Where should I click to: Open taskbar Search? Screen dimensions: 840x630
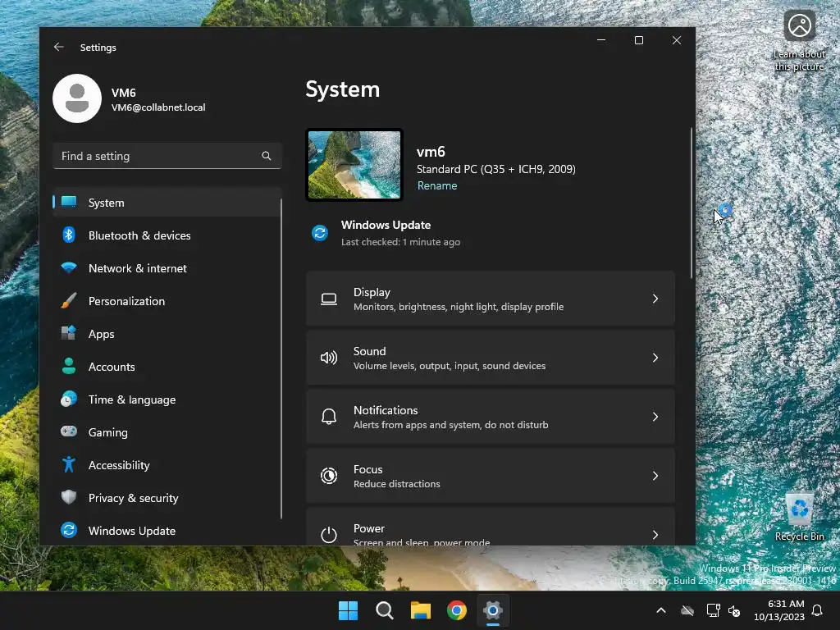(385, 610)
